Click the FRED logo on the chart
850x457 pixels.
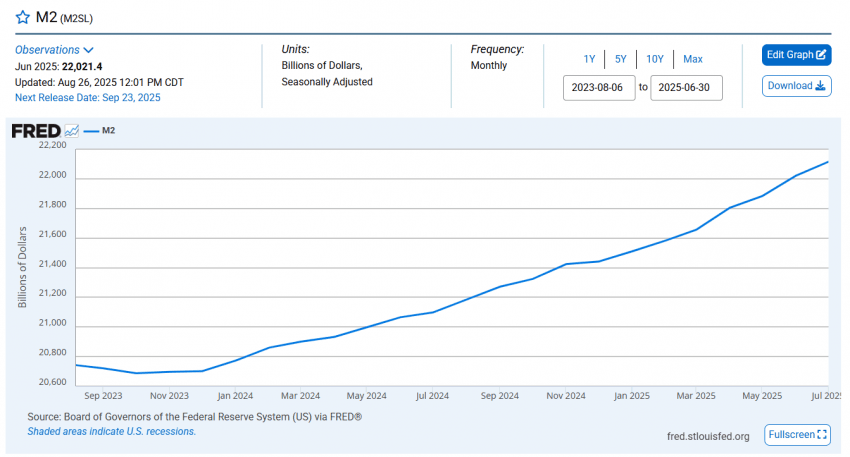[35, 130]
